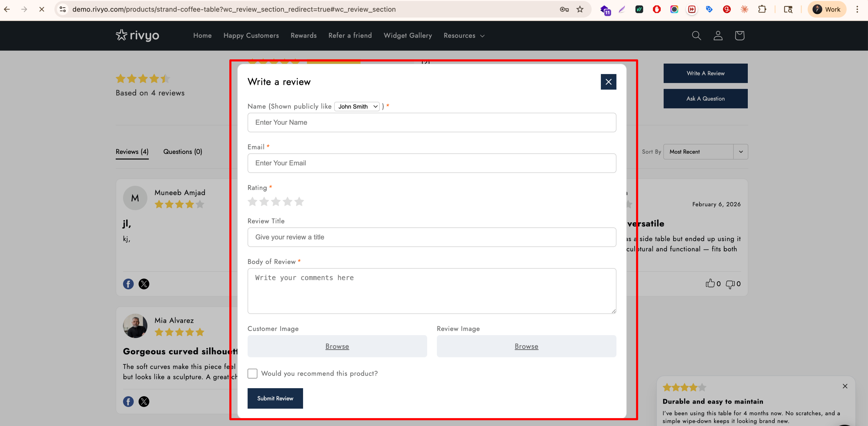Open the John Smith name format dropdown
Image resolution: width=868 pixels, height=426 pixels.
pyautogui.click(x=357, y=107)
